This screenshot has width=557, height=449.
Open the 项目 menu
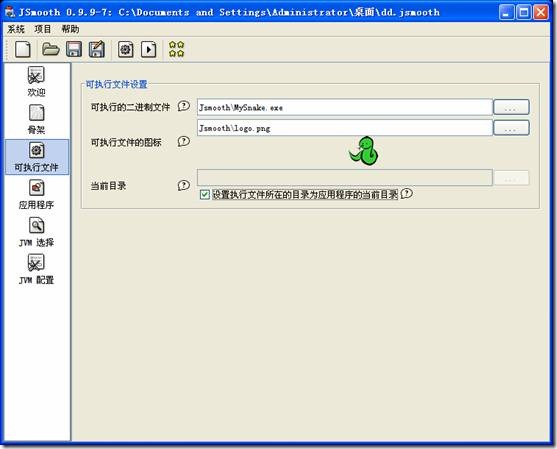point(43,29)
